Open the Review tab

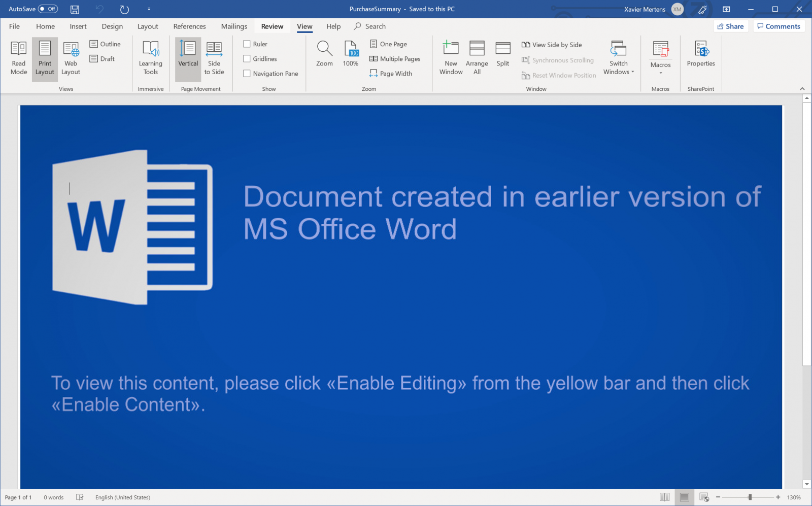click(272, 26)
